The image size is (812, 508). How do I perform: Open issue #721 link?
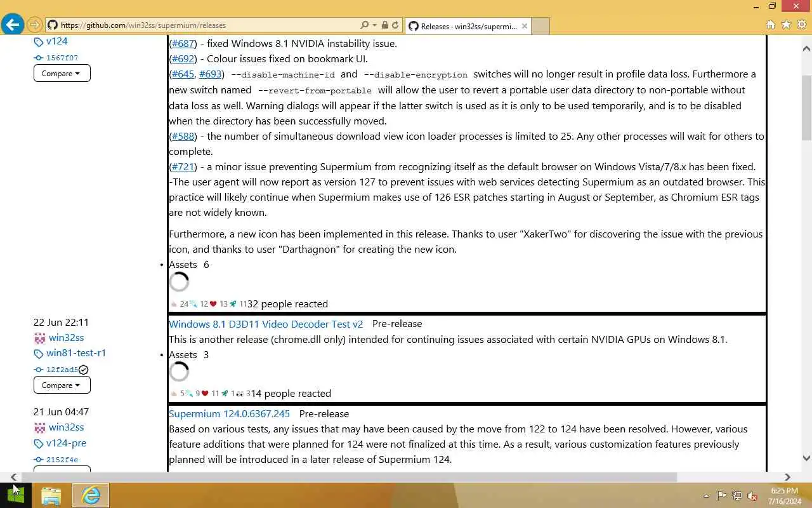click(183, 166)
